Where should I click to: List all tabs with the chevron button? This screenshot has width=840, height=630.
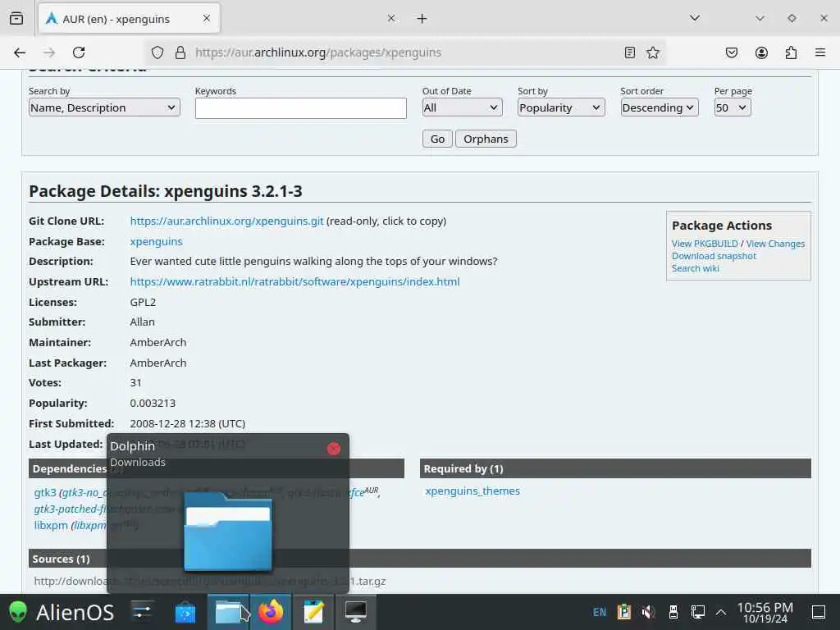tap(695, 18)
